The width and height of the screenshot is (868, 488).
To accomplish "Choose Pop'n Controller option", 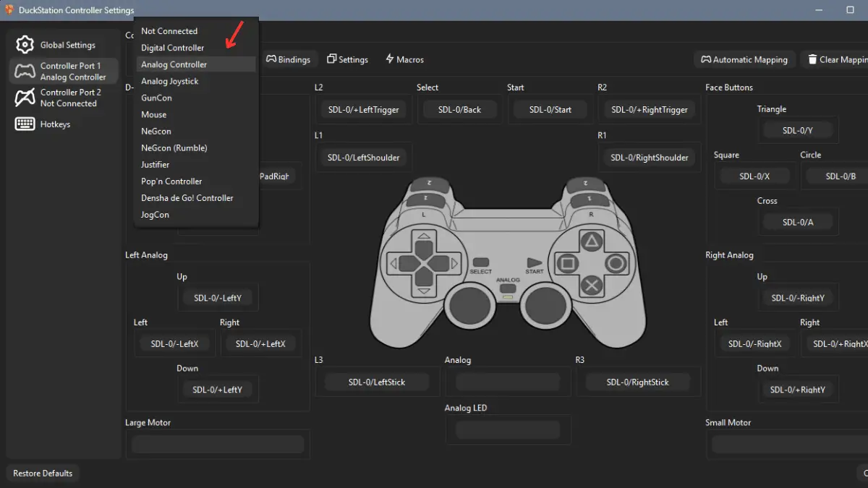I will pos(196,181).
